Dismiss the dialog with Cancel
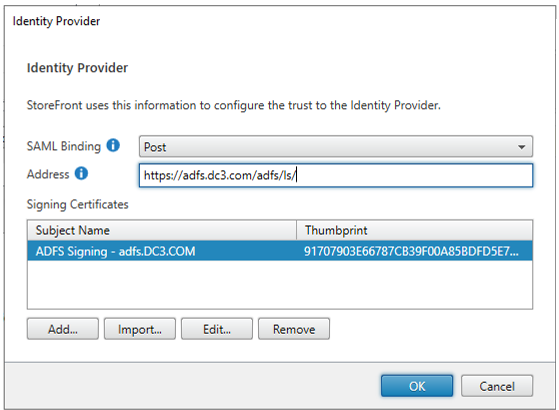559x410 pixels. tap(497, 386)
